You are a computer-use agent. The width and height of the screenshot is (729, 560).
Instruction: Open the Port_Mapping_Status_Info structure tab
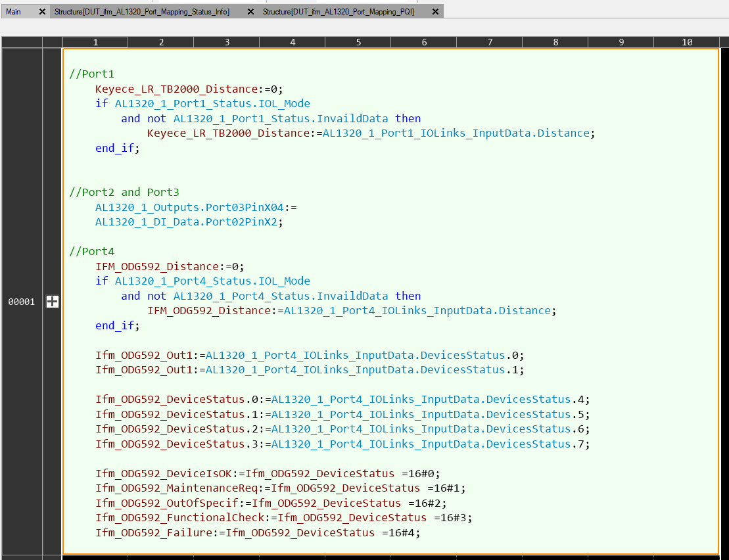[x=142, y=12]
